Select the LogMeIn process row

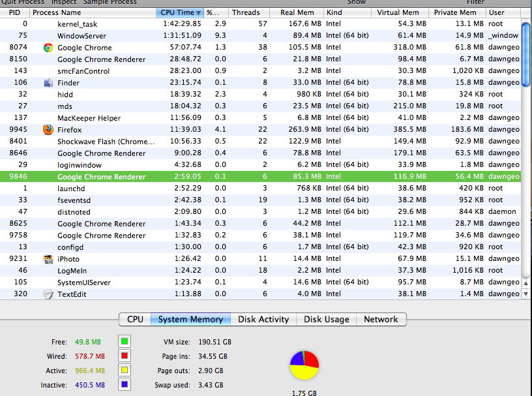tap(260, 270)
